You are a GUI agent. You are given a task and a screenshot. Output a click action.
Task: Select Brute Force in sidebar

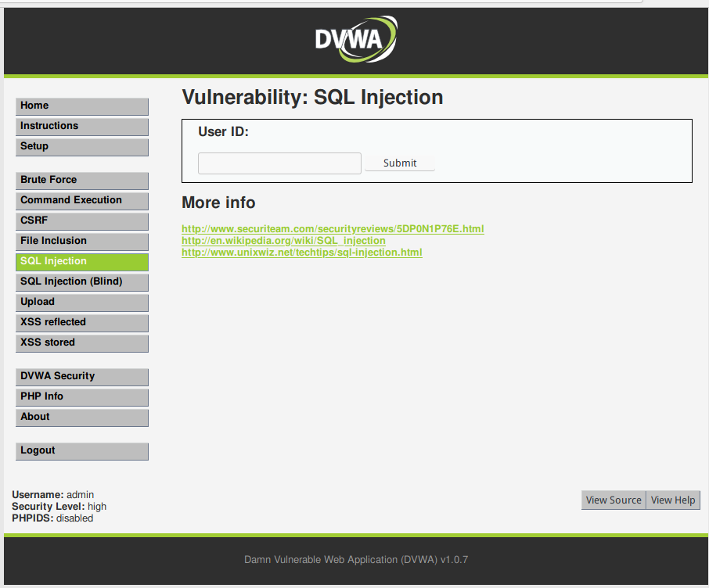81,181
